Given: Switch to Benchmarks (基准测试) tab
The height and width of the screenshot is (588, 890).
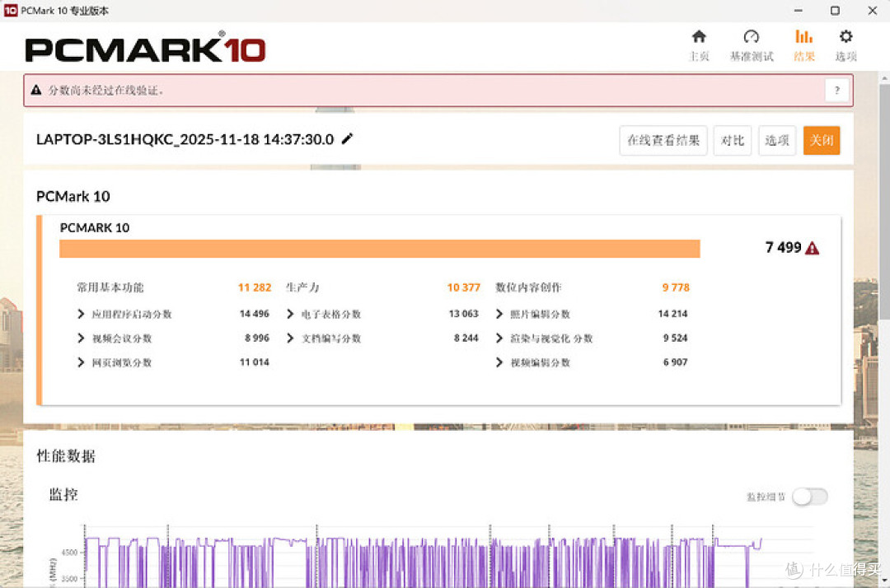Looking at the screenshot, I should tap(751, 46).
